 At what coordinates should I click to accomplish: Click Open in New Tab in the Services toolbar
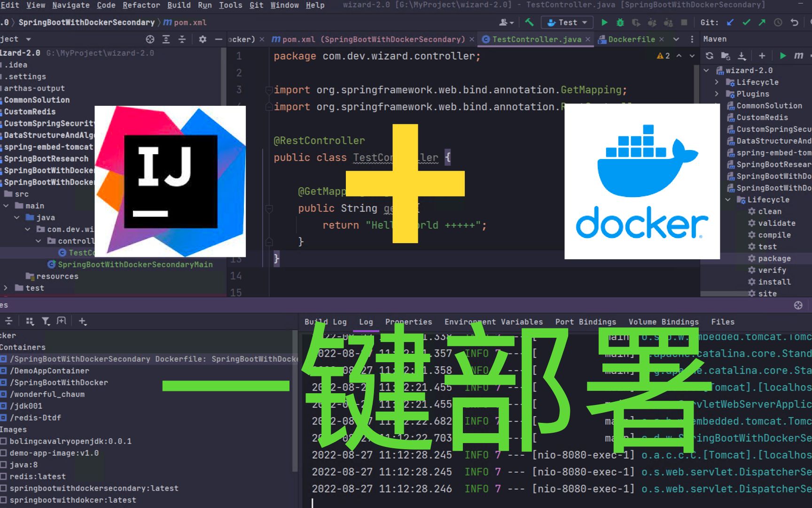(62, 321)
